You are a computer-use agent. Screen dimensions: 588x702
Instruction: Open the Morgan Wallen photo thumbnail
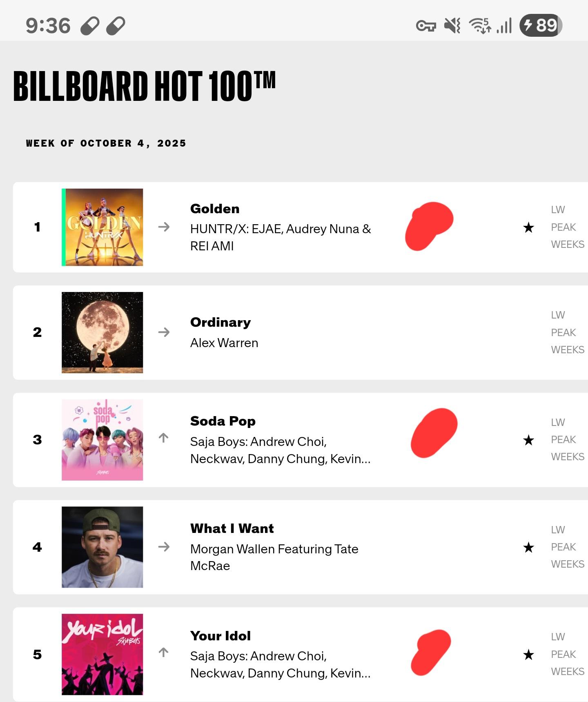[x=102, y=547]
